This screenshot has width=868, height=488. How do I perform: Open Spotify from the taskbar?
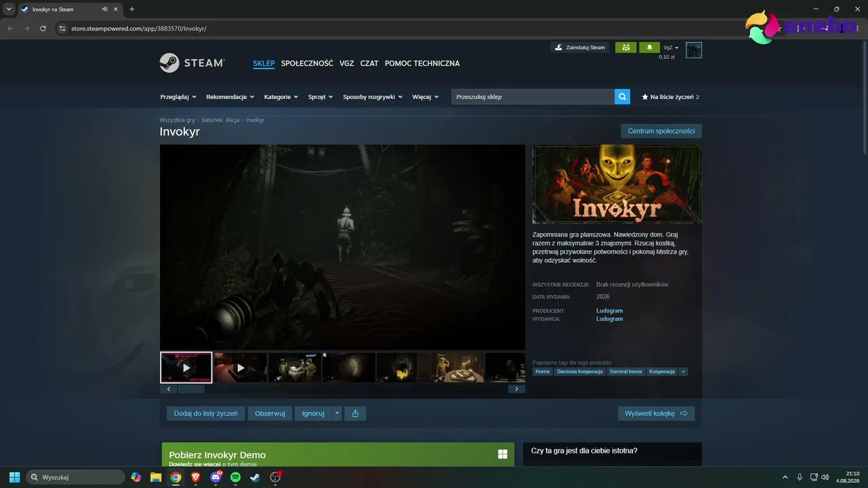235,477
